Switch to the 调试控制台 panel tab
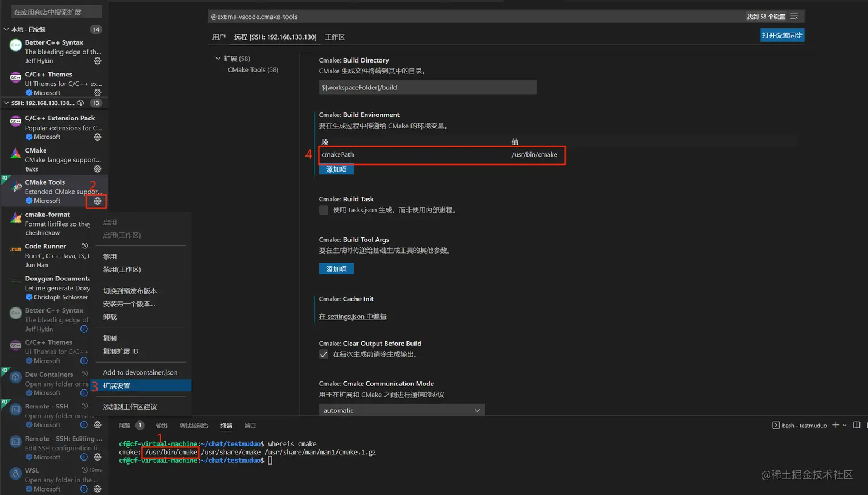 194,426
